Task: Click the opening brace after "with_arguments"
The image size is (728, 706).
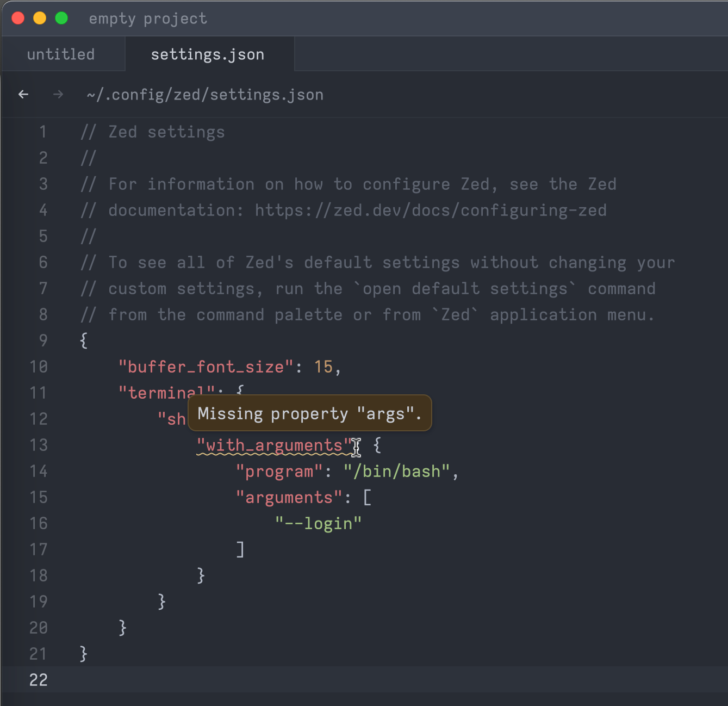Action: 377,445
